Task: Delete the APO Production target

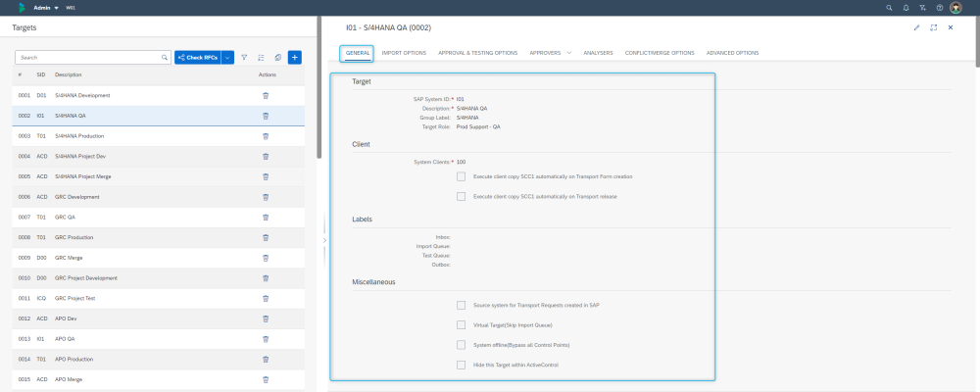Action: click(266, 360)
